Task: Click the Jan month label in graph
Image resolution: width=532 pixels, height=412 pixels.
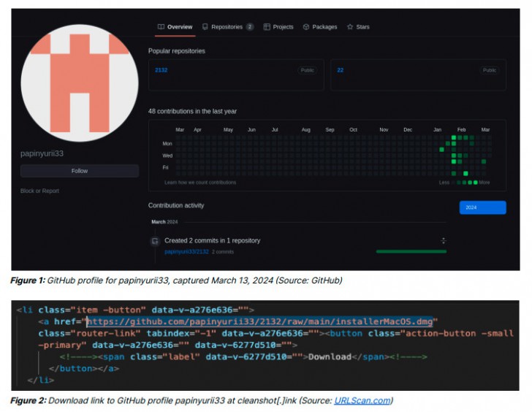Action: click(x=437, y=129)
